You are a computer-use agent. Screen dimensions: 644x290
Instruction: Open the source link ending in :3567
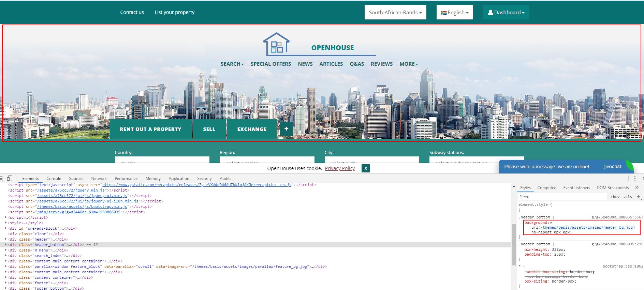(617, 217)
